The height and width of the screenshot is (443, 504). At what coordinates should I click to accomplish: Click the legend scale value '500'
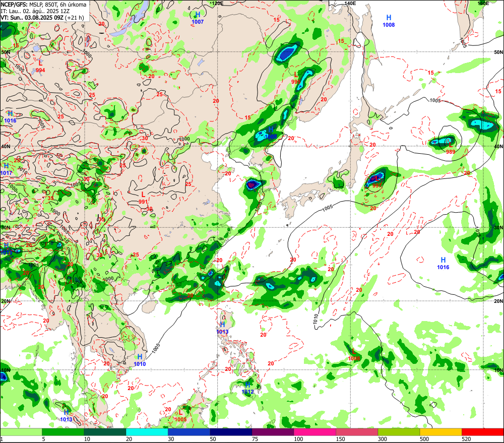424,439
